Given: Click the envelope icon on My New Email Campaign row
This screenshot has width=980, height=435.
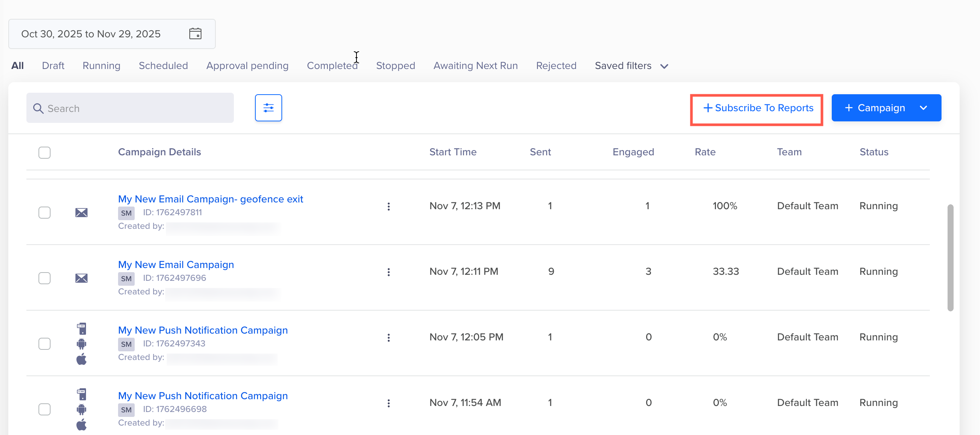Looking at the screenshot, I should click(x=81, y=278).
